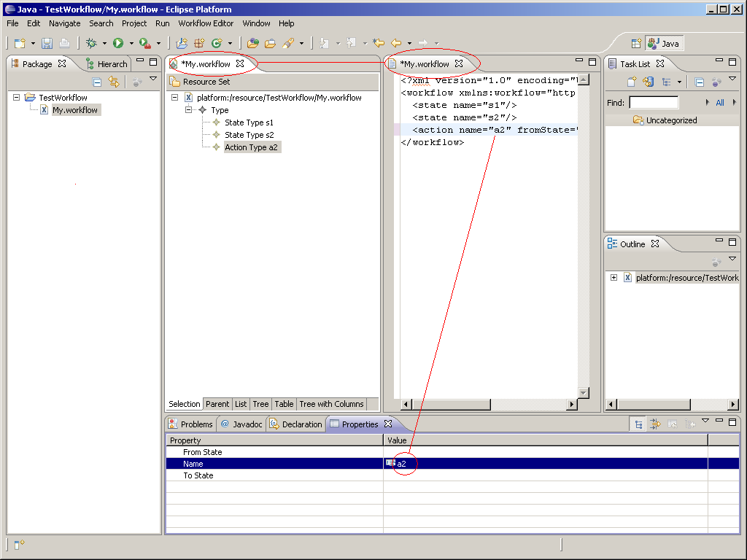747x560 pixels.
Task: Click Collapse All in Package Explorer
Action: (x=97, y=82)
